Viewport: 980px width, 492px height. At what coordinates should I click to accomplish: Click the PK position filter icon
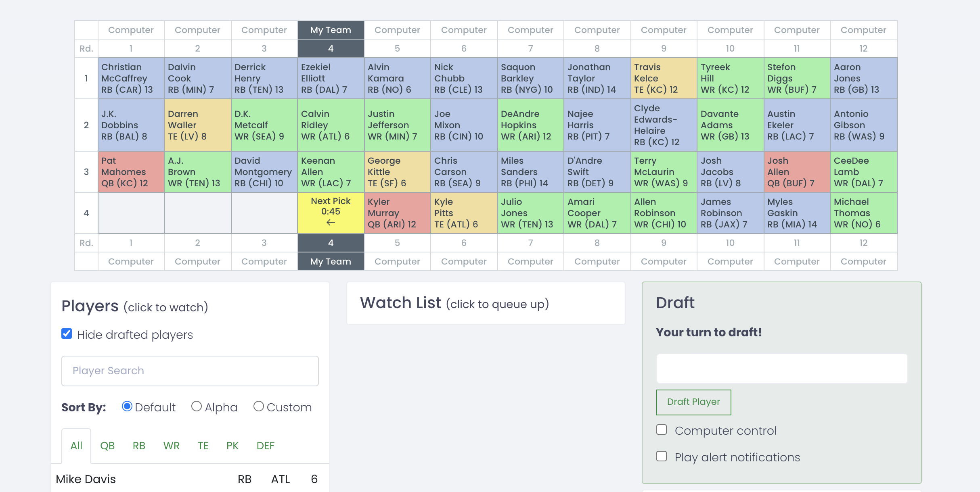232,446
